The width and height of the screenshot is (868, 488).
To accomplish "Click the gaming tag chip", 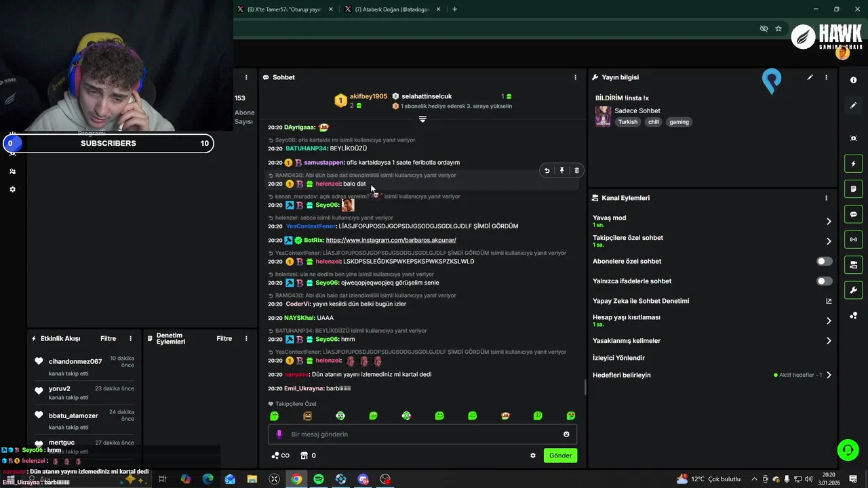I will coord(679,122).
